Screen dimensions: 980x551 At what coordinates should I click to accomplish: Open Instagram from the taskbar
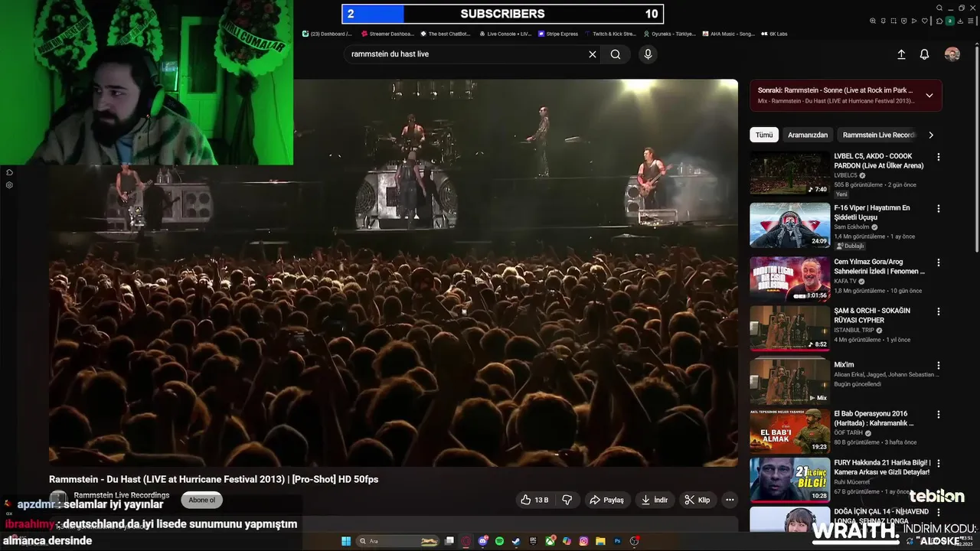[x=583, y=541]
